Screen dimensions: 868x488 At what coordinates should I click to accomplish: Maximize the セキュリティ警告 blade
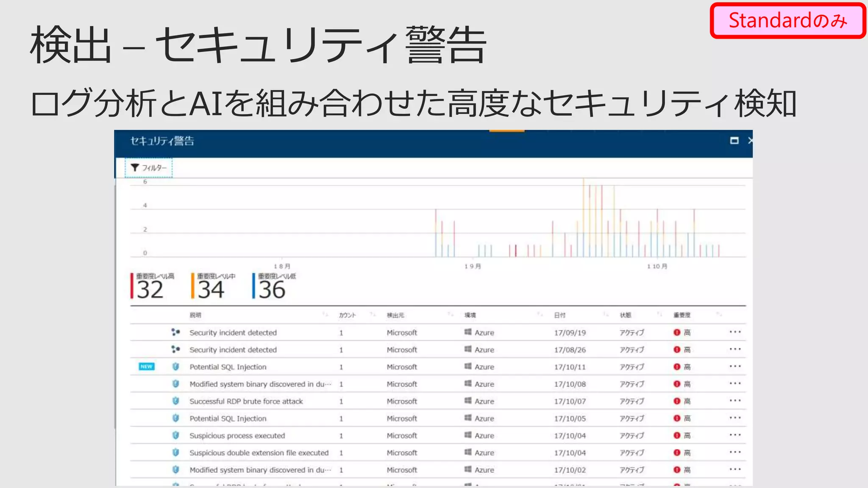click(734, 141)
